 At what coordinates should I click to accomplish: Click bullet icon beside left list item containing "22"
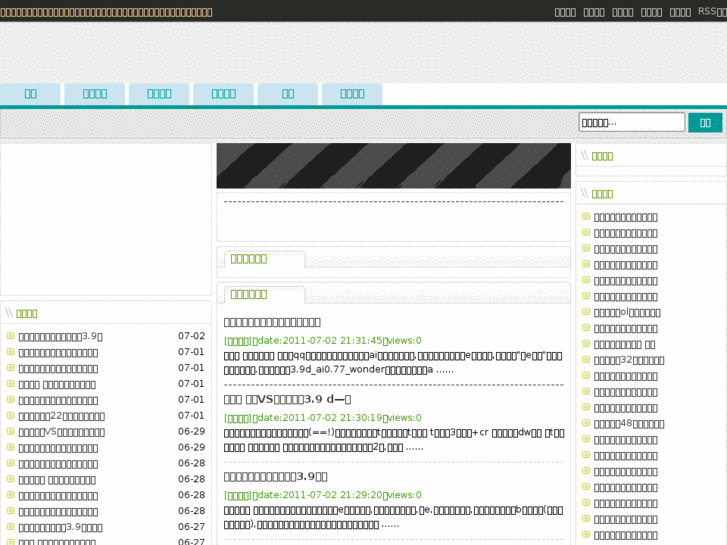point(10,416)
